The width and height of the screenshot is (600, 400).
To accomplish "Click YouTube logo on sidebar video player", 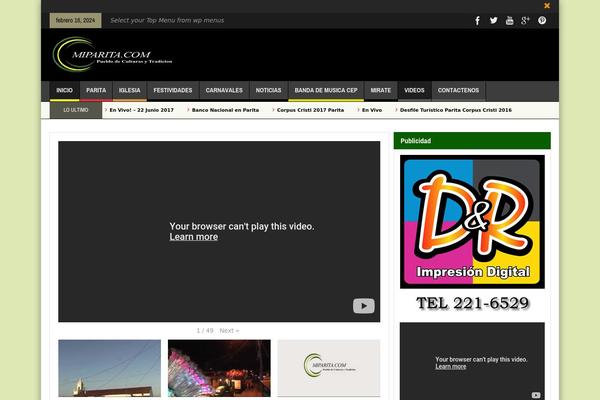I will pos(536,395).
